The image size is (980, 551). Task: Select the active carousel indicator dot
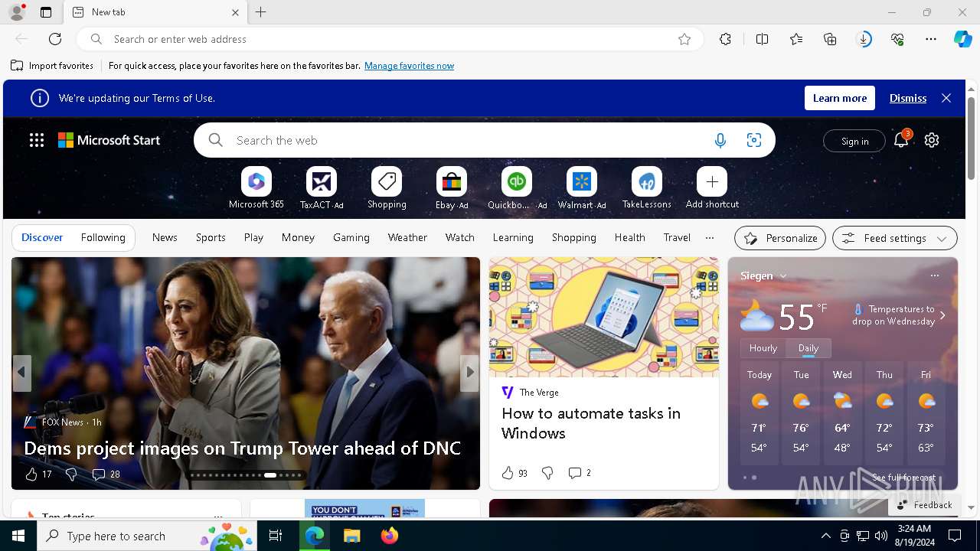(x=270, y=475)
